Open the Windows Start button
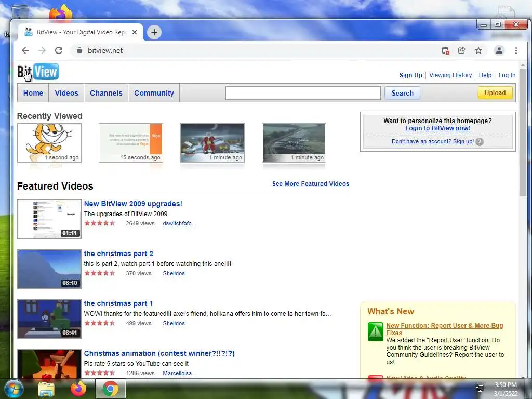 [x=14, y=389]
